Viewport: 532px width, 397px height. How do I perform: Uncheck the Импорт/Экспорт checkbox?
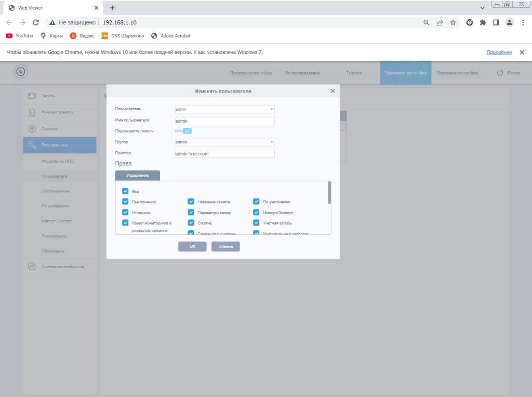click(256, 213)
